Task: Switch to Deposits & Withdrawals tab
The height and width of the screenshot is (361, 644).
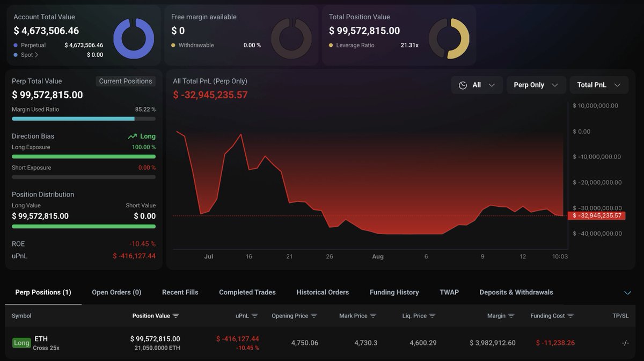Action: 516,292
